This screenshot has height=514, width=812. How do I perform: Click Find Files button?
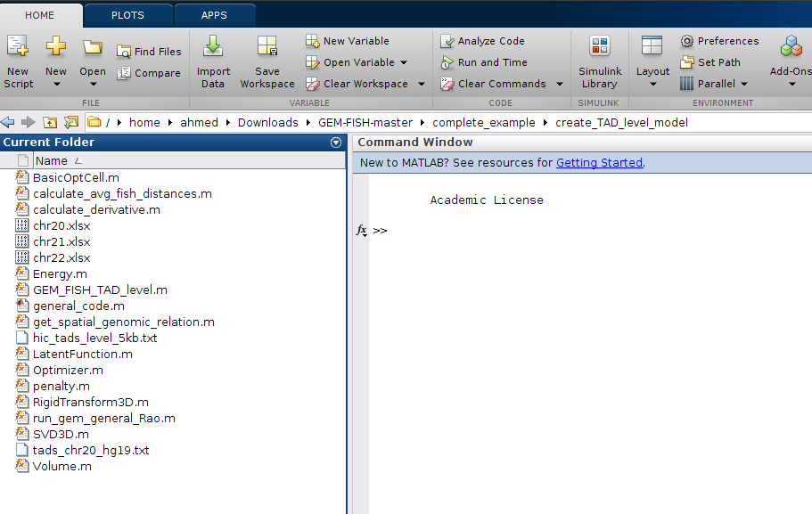click(x=149, y=52)
